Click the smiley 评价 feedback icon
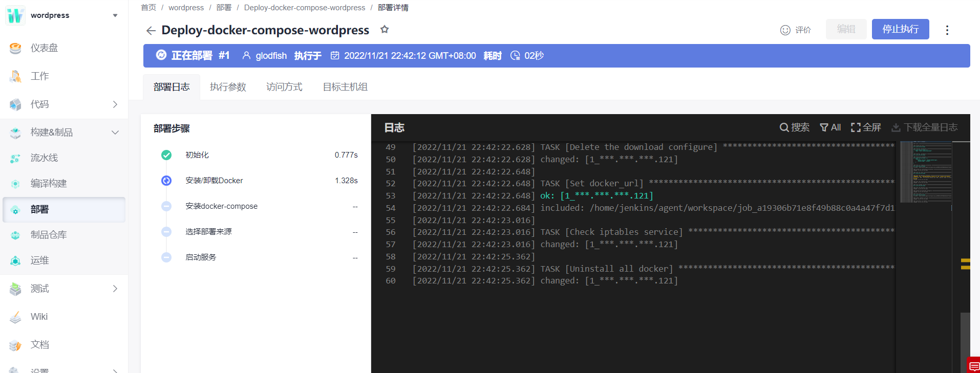Viewport: 980px width, 373px height. coord(785,30)
